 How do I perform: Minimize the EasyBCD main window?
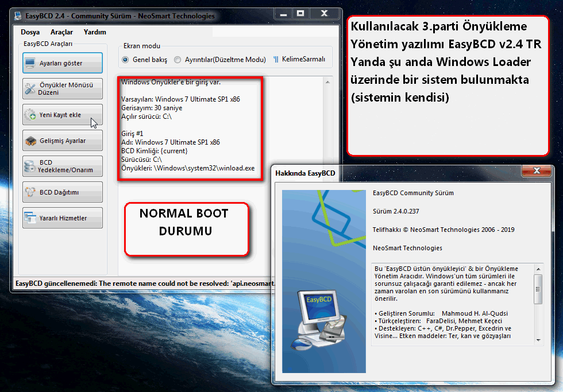pos(284,14)
